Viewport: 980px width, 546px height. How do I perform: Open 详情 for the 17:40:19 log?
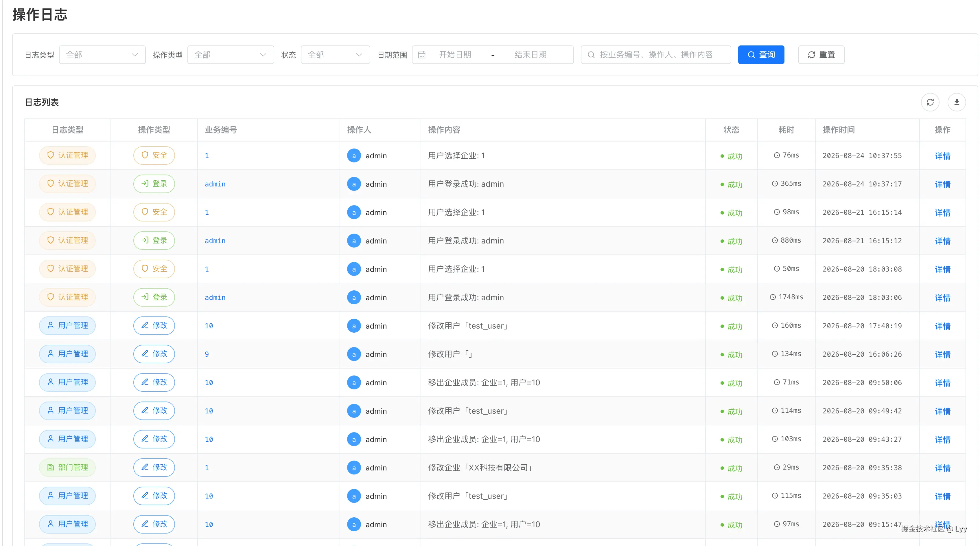click(942, 326)
